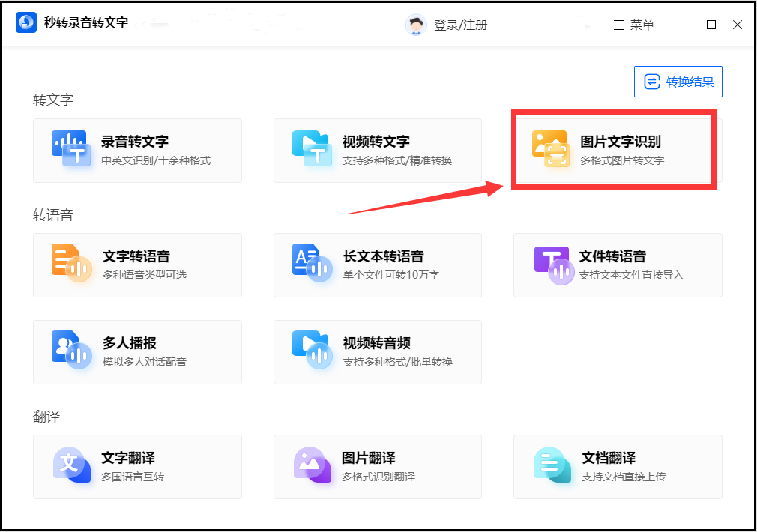Choose the 长文本转语音 card title
Viewport: 757px width, 532px height.
click(383, 256)
